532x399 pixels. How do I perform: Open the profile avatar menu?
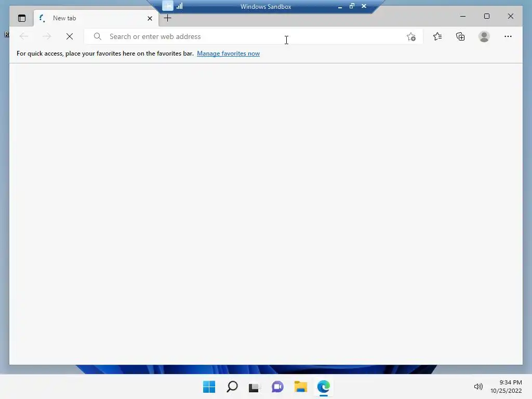click(x=484, y=36)
